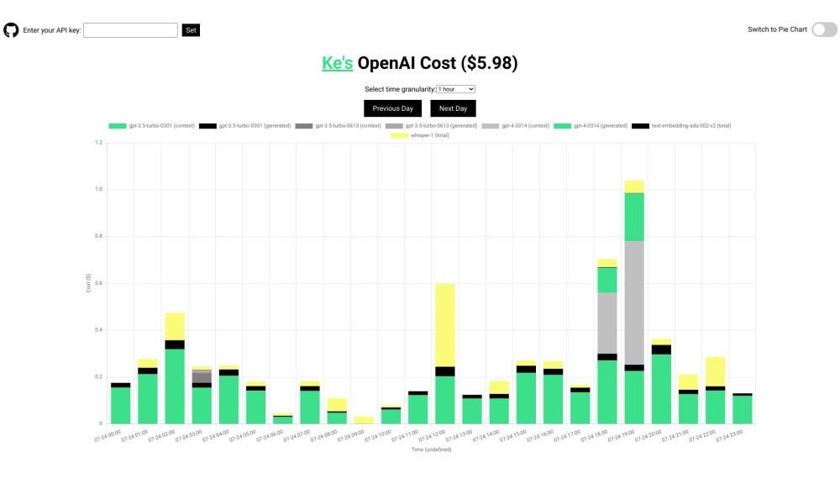Click the yellow whisper segment of 07-24 12:00 bar
Image resolution: width=840 pixels, height=504 pixels.
(444, 325)
